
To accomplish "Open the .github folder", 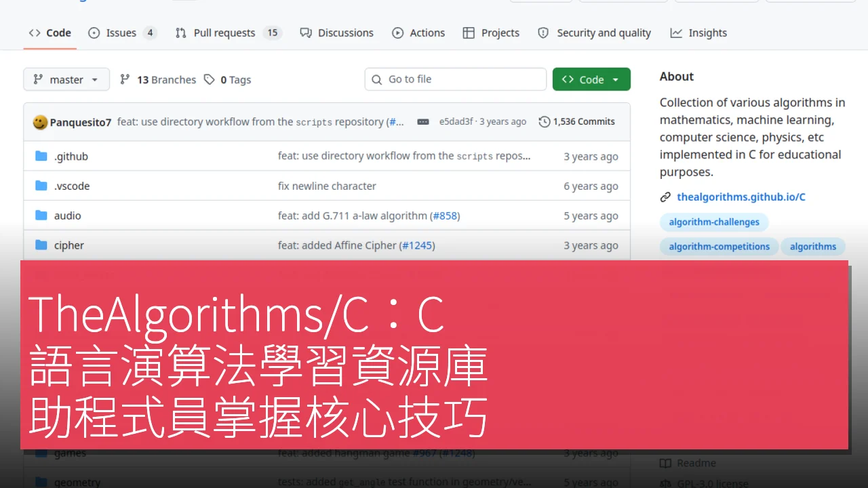I will pos(71,157).
